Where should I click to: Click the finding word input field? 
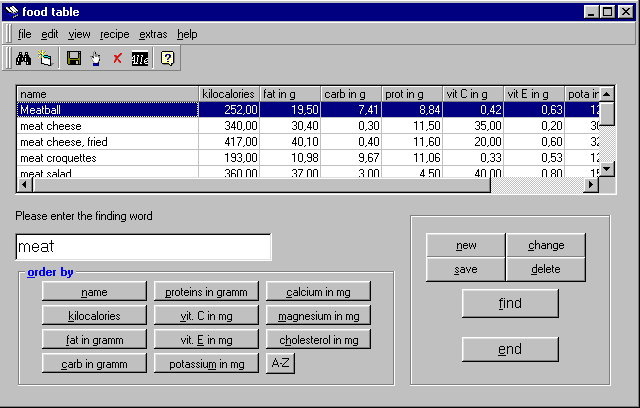coord(143,246)
